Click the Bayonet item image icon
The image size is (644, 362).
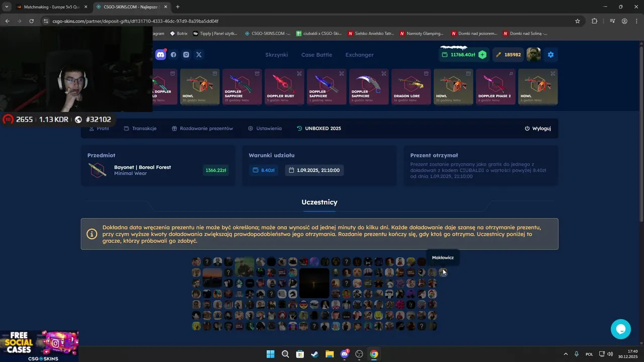pyautogui.click(x=97, y=170)
